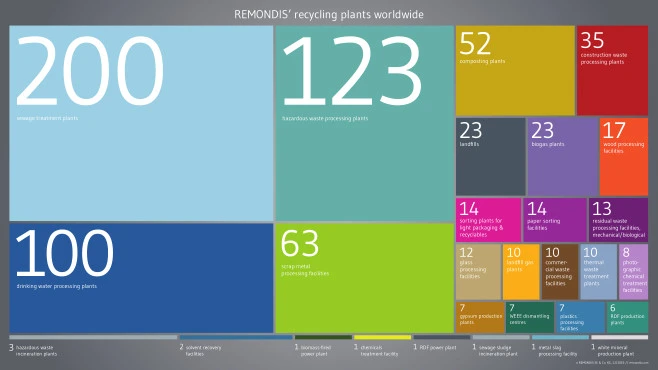Click the pink 14 sorting plants tile

coord(488,220)
